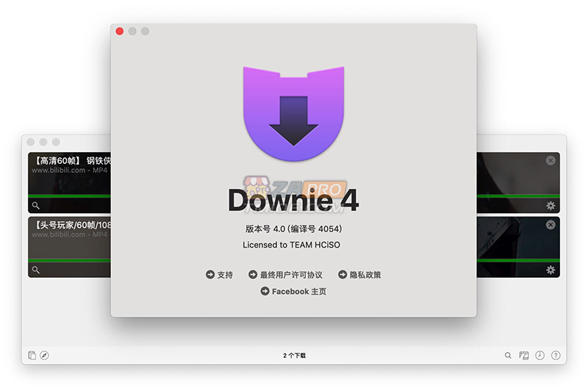
Task: Open gear settings menu for first download
Action: pyautogui.click(x=551, y=206)
